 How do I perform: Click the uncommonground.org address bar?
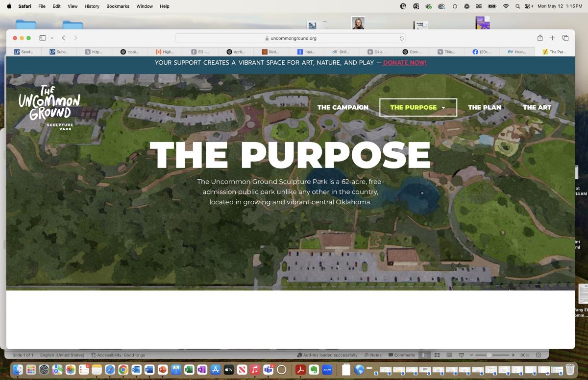pyautogui.click(x=291, y=38)
